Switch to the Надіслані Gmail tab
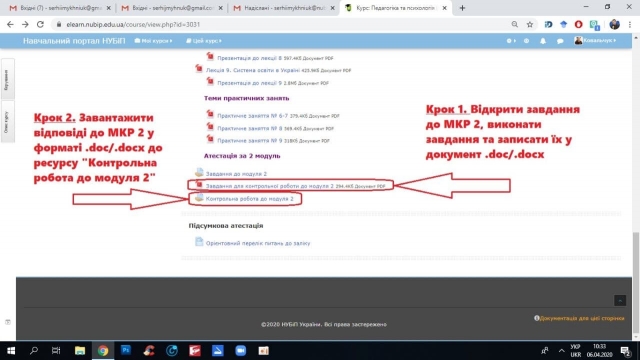 click(284, 8)
